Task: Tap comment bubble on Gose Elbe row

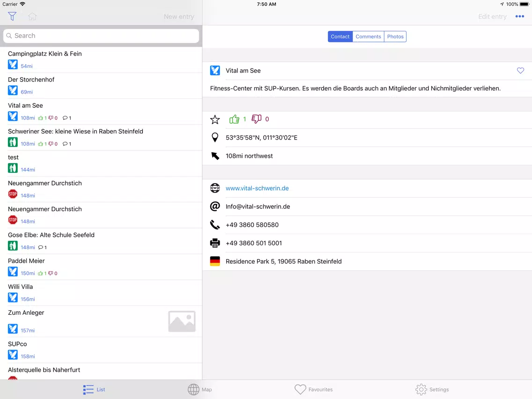Action: click(x=41, y=247)
